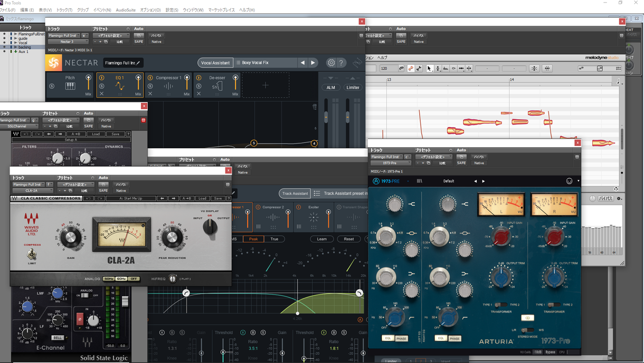644x363 pixels.
Task: Click CLA-2A next preset arrow
Action: (x=173, y=198)
